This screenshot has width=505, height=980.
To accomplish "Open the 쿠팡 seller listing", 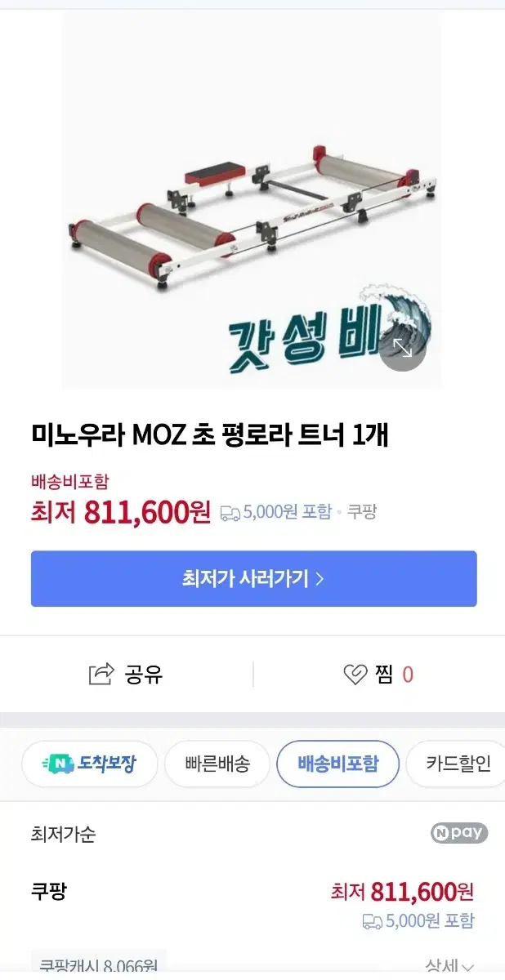I will tap(48, 891).
